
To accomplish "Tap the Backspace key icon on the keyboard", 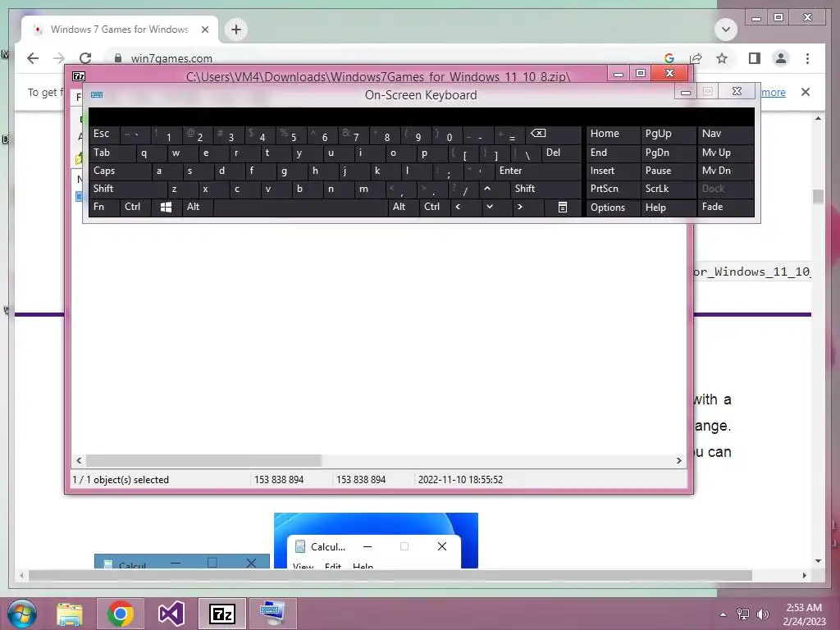I will tap(538, 134).
